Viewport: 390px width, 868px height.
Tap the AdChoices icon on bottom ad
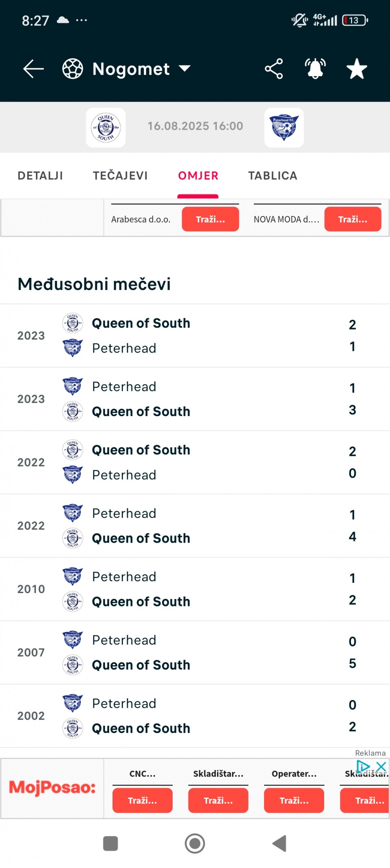363,767
